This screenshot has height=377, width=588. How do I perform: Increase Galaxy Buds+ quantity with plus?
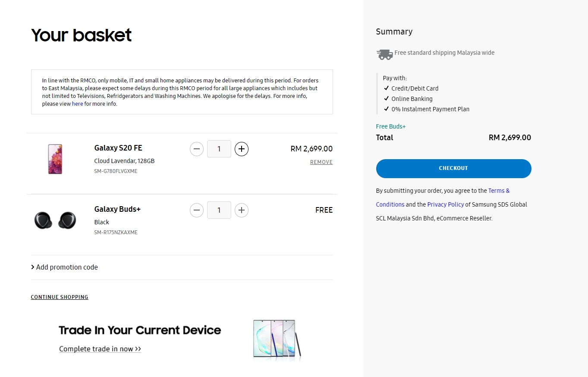[x=242, y=210]
